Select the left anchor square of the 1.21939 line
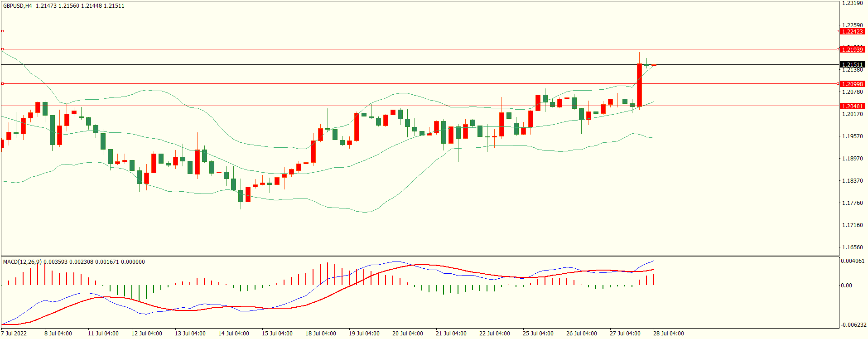This screenshot has height=339, width=868. pyautogui.click(x=2, y=49)
